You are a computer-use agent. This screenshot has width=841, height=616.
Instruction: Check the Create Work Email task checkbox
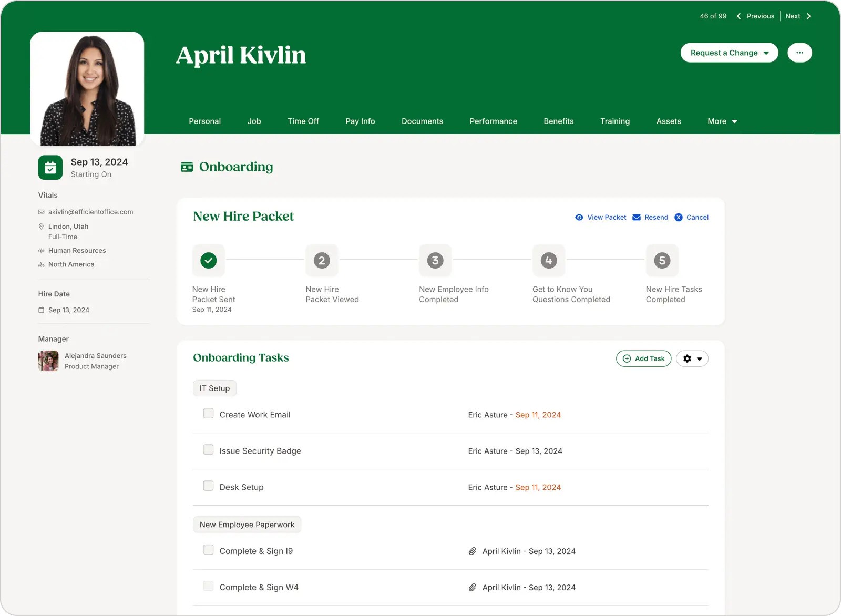208,414
